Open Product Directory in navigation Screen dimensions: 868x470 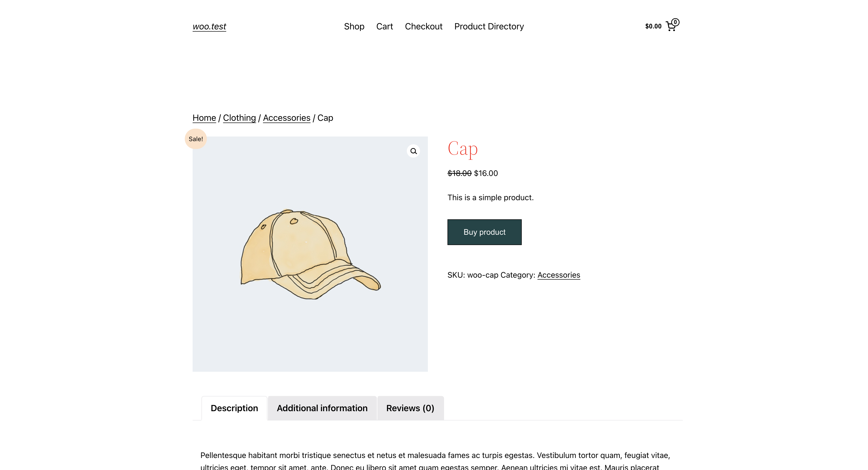pos(489,26)
